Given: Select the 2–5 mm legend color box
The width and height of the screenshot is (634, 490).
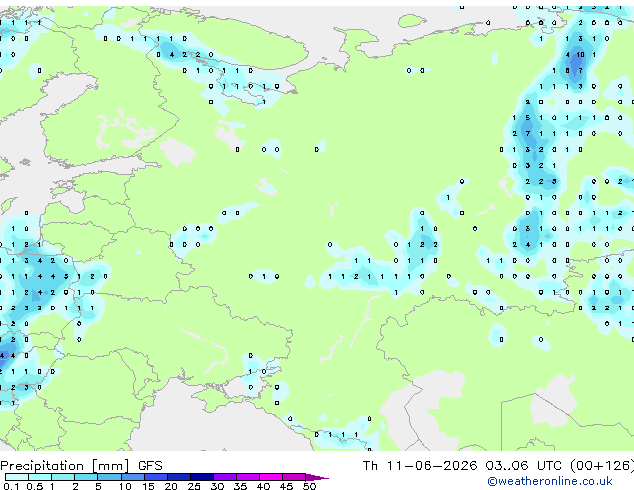Looking at the screenshot, I should click(x=86, y=477).
